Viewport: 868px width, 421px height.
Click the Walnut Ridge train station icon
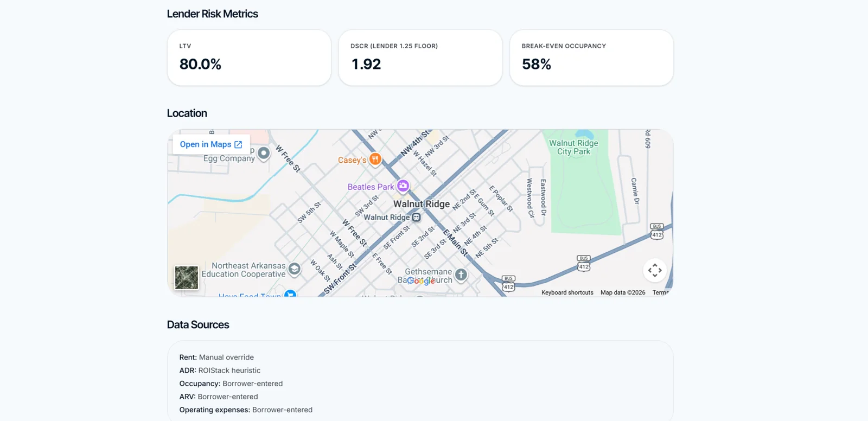click(x=416, y=218)
